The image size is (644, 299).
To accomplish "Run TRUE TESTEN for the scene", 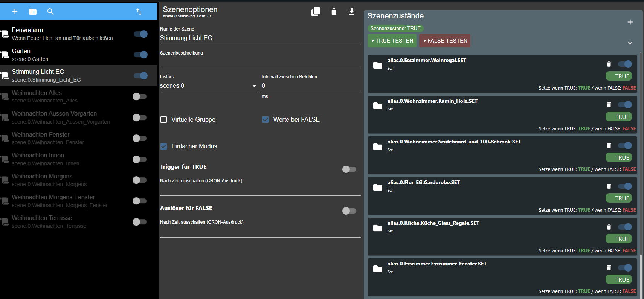I will tap(392, 41).
